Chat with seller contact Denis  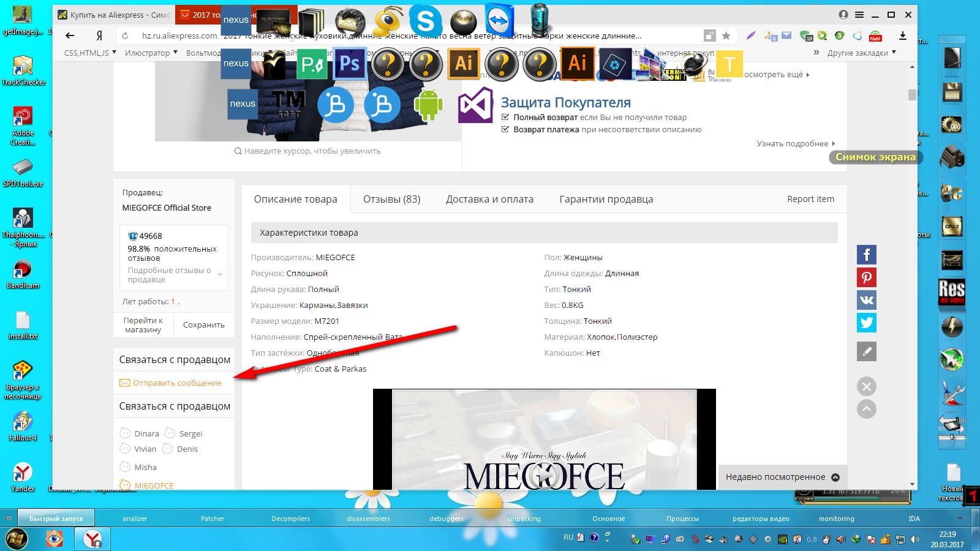click(180, 449)
